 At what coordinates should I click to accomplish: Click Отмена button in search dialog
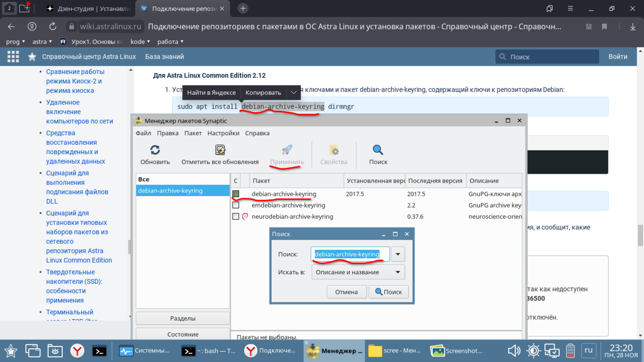pyautogui.click(x=346, y=292)
